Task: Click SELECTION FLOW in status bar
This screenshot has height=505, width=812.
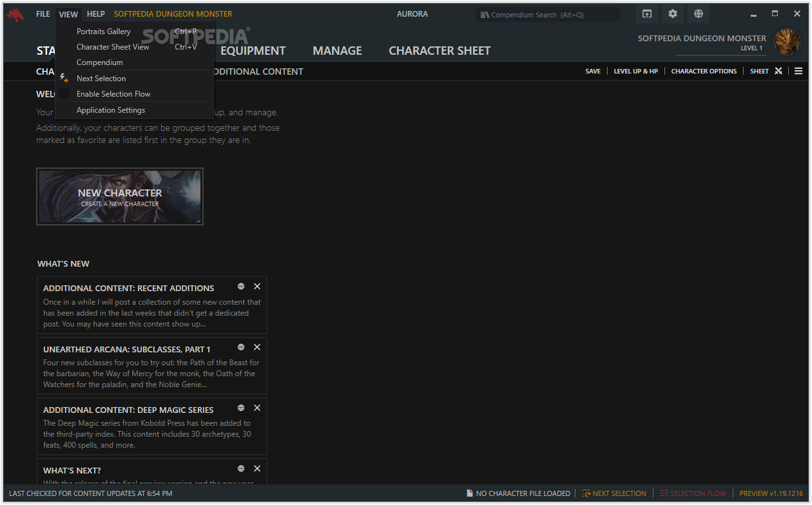Action: [x=698, y=493]
